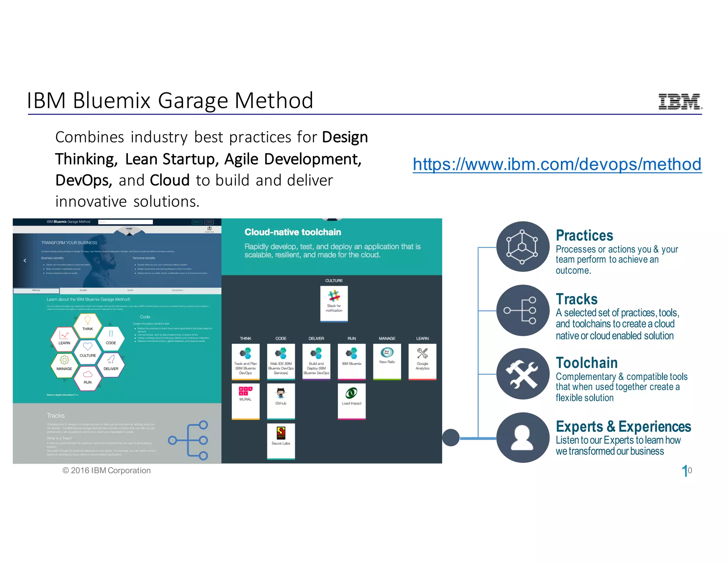
Task: Open the ibm.com/devops/method hyperlink
Action: [x=557, y=164]
